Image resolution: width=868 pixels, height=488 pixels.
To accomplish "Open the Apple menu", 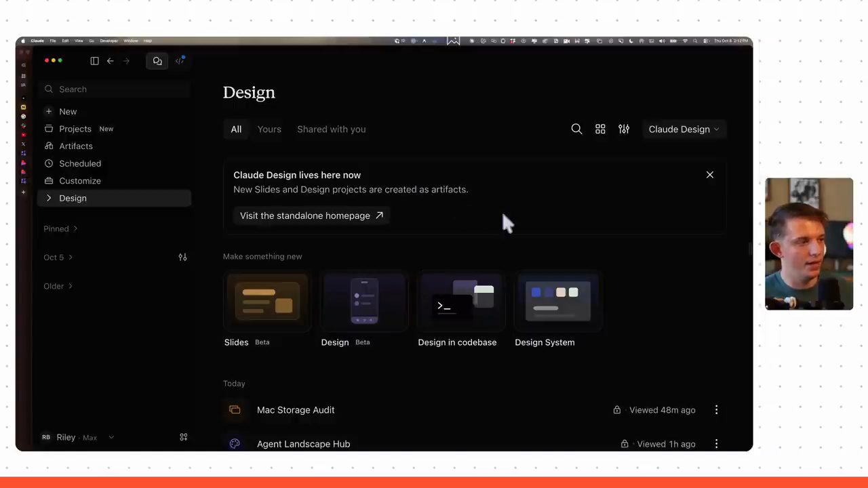I will pos(23,41).
